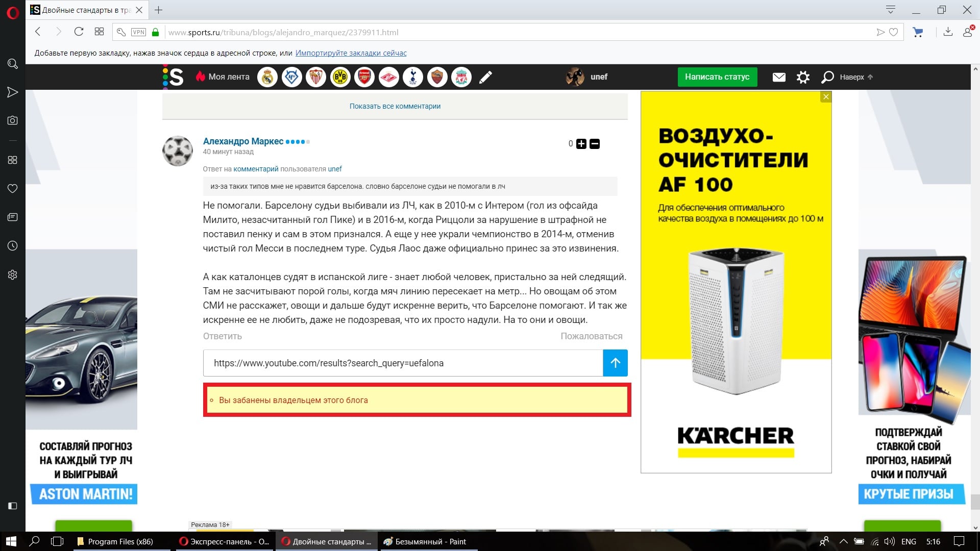The image size is (980, 551).
Task: Toggle the Opera VPN badge
Action: pos(138,32)
